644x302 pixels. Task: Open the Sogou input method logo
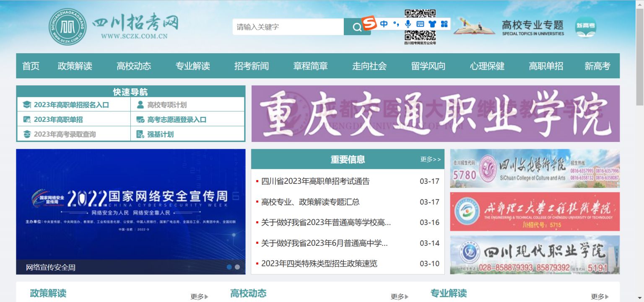(x=369, y=23)
